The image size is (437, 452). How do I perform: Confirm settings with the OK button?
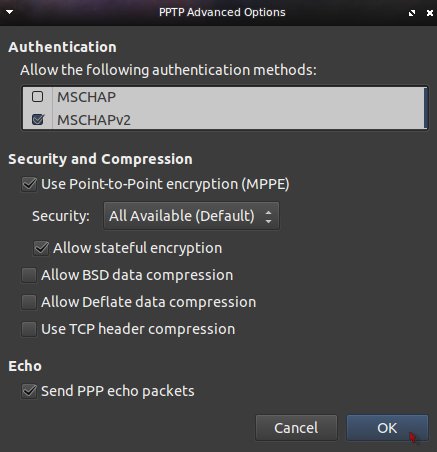pos(387,428)
